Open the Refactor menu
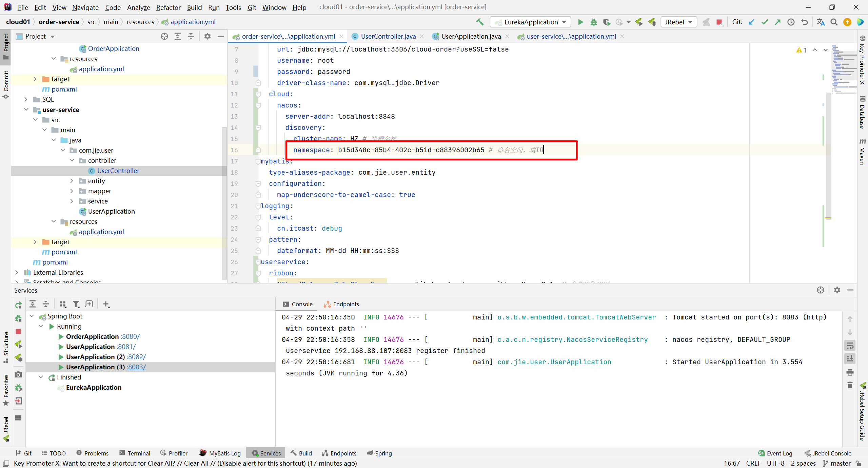The width and height of the screenshot is (868, 468). pos(168,7)
